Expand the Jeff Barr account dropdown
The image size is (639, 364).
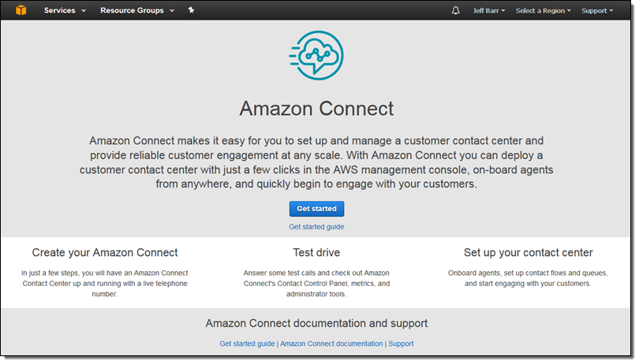click(x=489, y=11)
